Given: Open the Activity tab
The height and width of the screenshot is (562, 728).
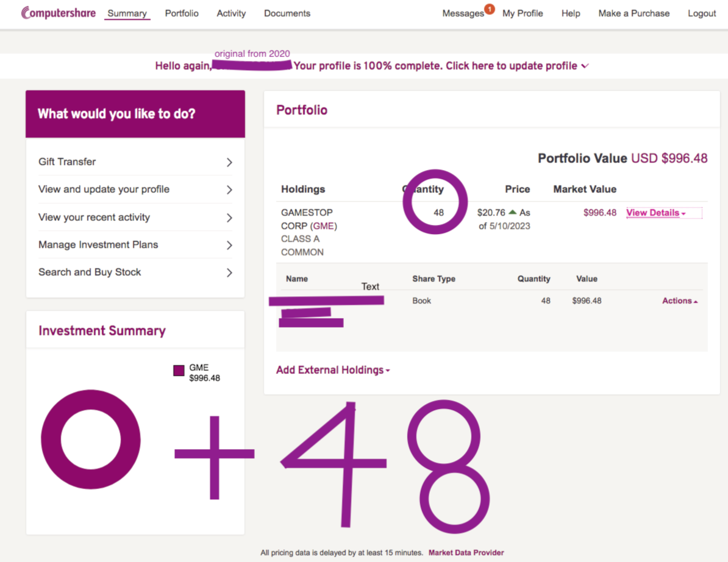Looking at the screenshot, I should coord(231,13).
